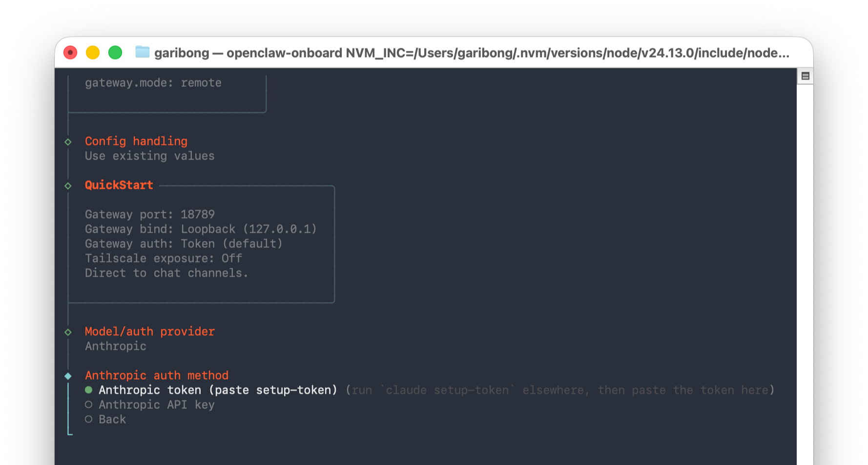Click the 'Config handling' heading

[x=136, y=141]
